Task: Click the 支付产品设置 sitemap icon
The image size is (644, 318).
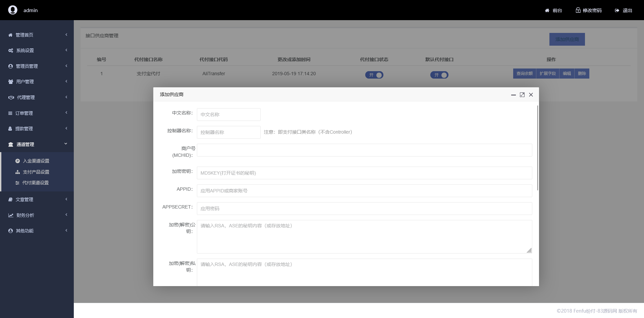Action: (x=17, y=172)
